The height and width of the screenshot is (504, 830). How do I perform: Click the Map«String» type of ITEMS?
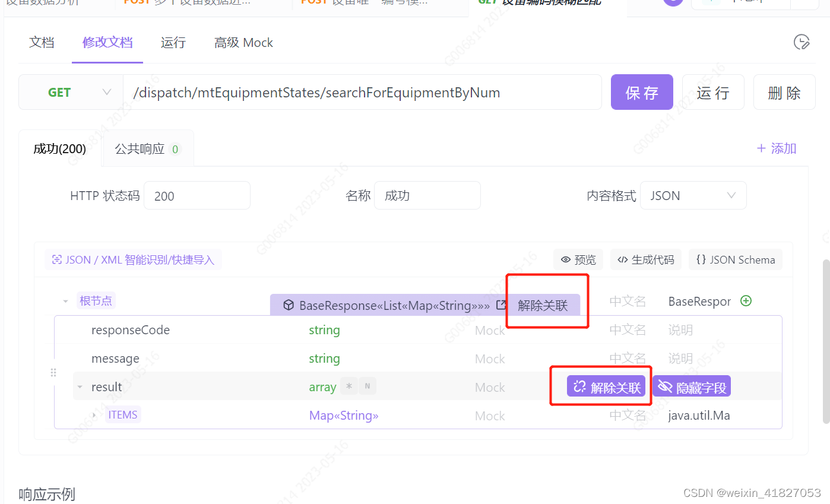click(x=344, y=416)
